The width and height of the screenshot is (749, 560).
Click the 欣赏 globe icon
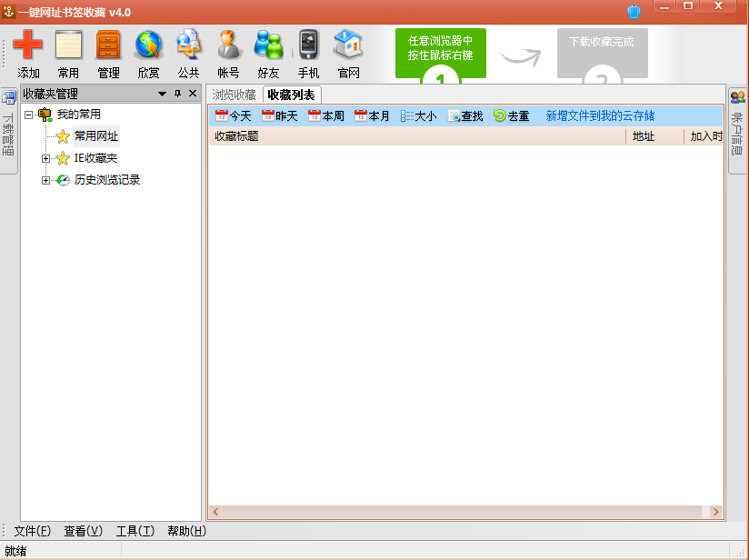tap(148, 45)
